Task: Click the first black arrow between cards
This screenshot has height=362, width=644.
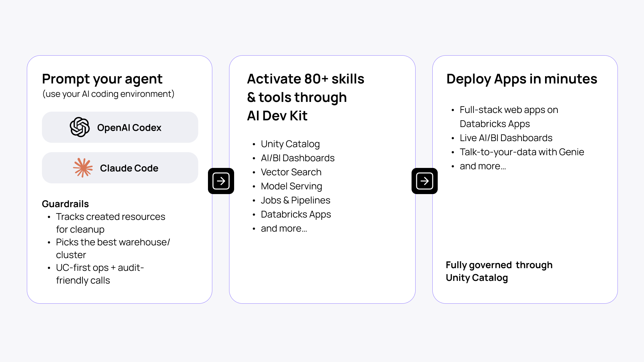Action: point(221,181)
